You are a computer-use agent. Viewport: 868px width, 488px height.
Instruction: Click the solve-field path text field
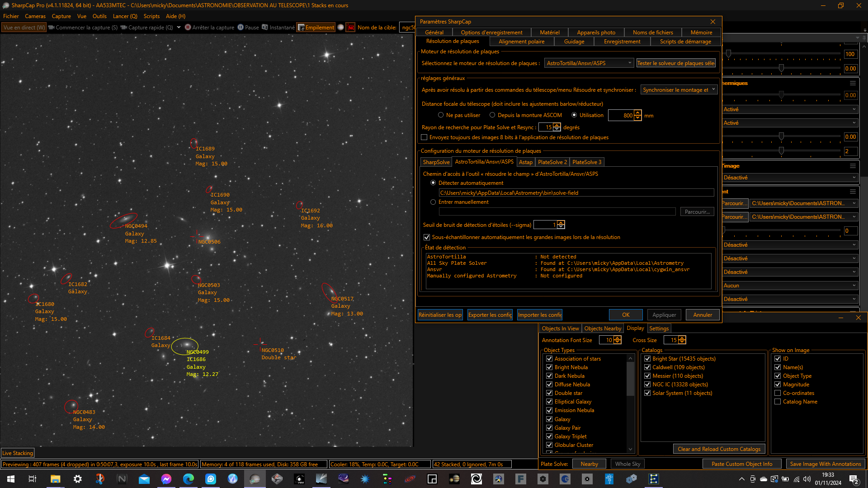point(576,193)
